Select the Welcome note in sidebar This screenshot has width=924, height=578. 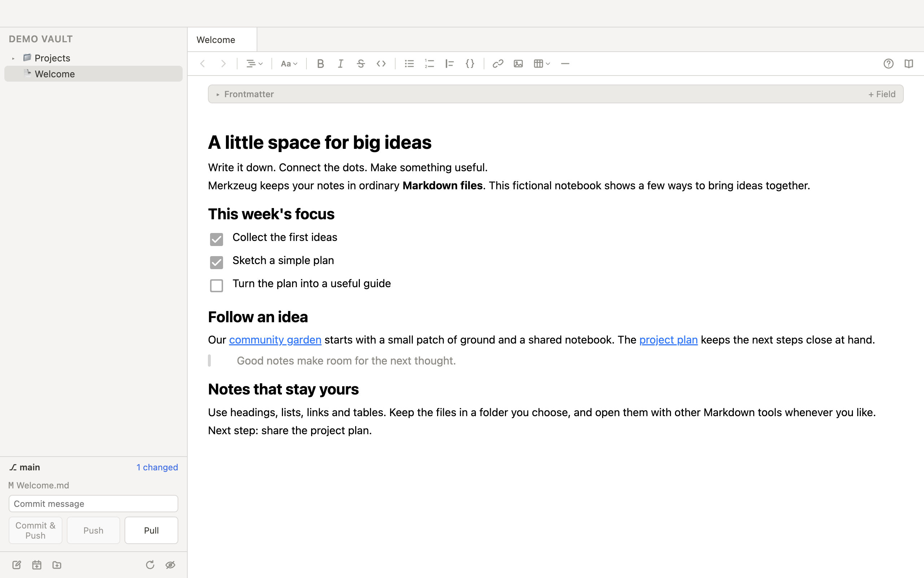click(x=93, y=74)
